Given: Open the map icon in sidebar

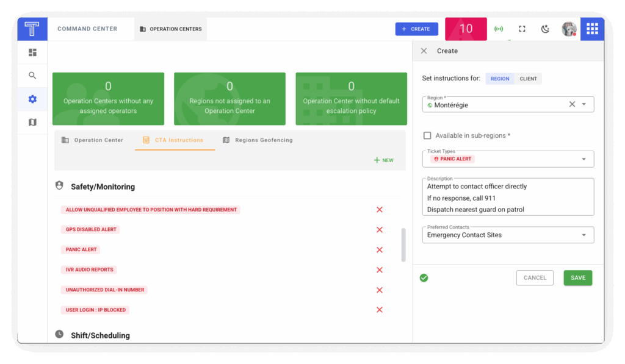Looking at the screenshot, I should [x=32, y=123].
